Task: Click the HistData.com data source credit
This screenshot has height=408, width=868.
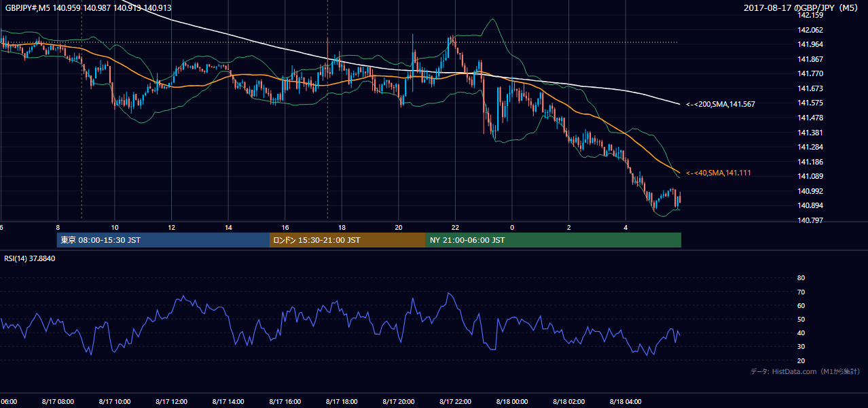Action: click(x=805, y=371)
